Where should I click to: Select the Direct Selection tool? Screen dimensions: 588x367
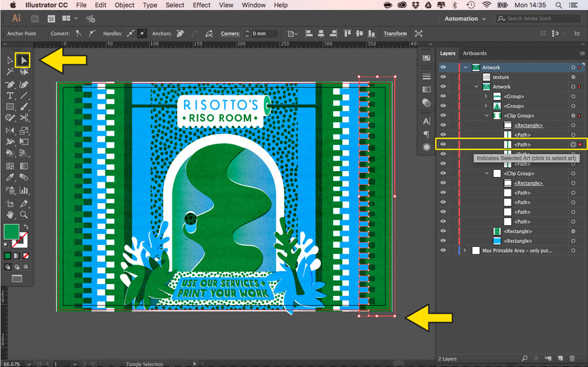pyautogui.click(x=24, y=60)
